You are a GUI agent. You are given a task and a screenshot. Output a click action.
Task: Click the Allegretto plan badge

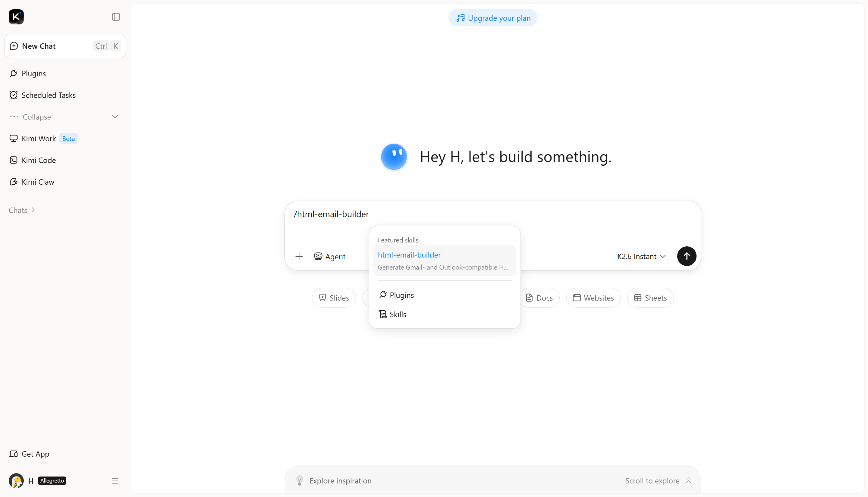52,481
